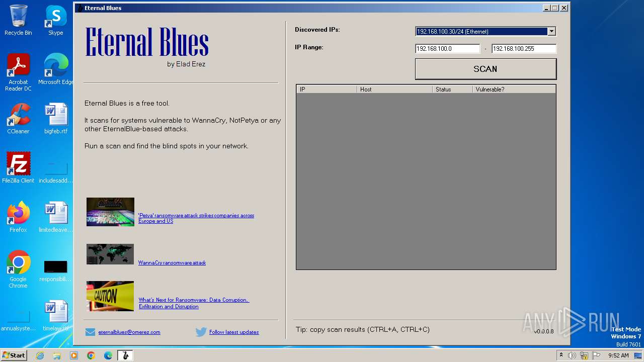
Task: Open Edge from the taskbar
Action: (108, 355)
